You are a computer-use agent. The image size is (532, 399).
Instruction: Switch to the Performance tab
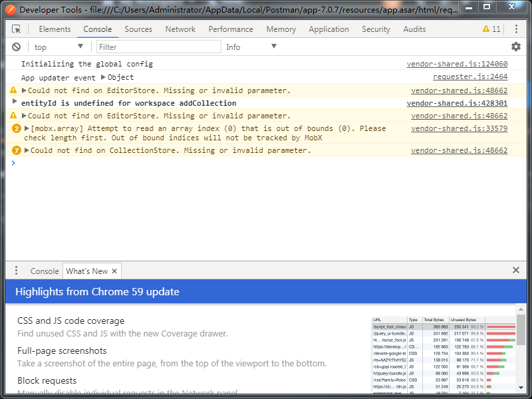[x=231, y=29]
